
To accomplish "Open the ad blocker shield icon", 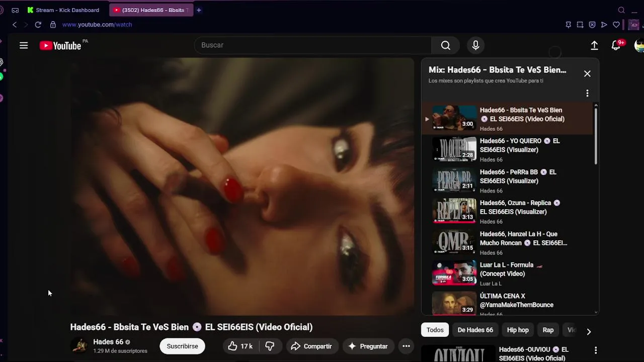I will (592, 24).
